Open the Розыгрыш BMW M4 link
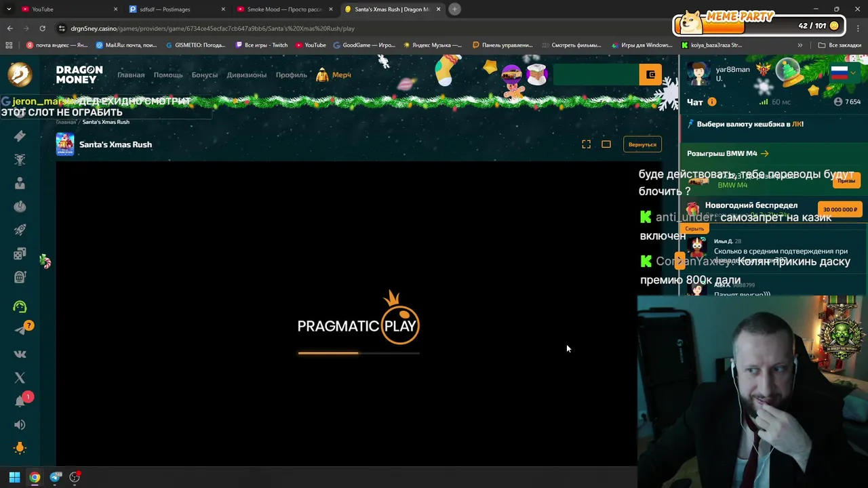 (728, 153)
